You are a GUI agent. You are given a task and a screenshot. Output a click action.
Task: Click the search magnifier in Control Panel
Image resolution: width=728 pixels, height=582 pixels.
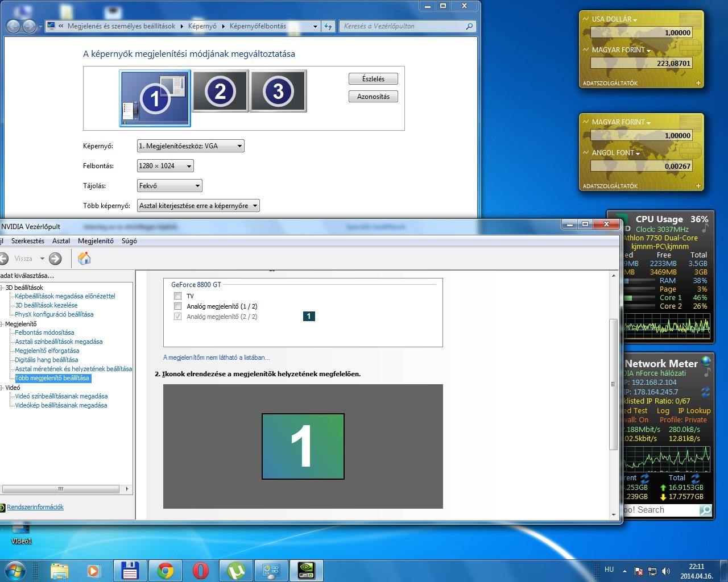tap(469, 26)
